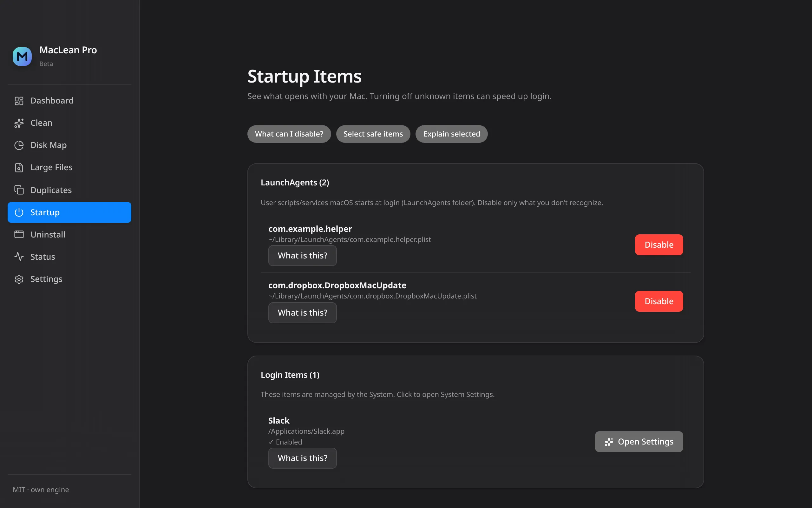This screenshot has width=812, height=508.
Task: Go to the Dashboard section
Action: (x=69, y=101)
